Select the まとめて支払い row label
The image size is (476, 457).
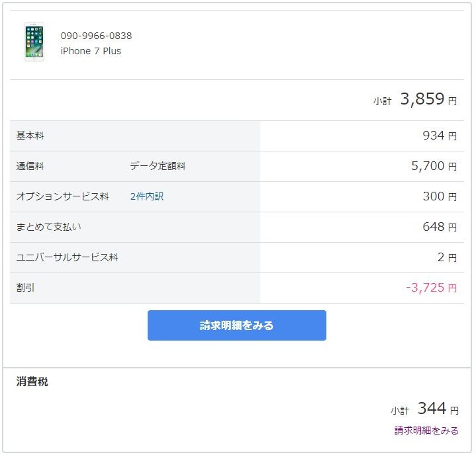pos(48,227)
